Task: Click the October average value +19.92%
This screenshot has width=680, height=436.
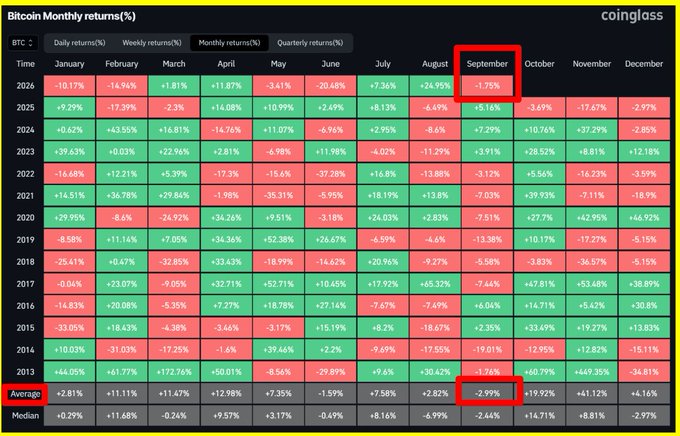Action: pyautogui.click(x=539, y=394)
